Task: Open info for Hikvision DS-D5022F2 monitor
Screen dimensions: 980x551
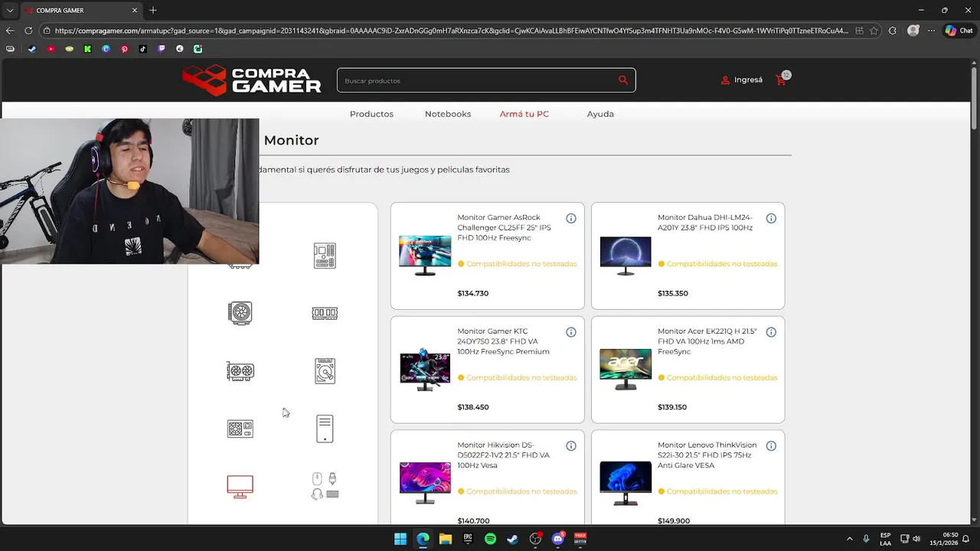Action: click(570, 446)
